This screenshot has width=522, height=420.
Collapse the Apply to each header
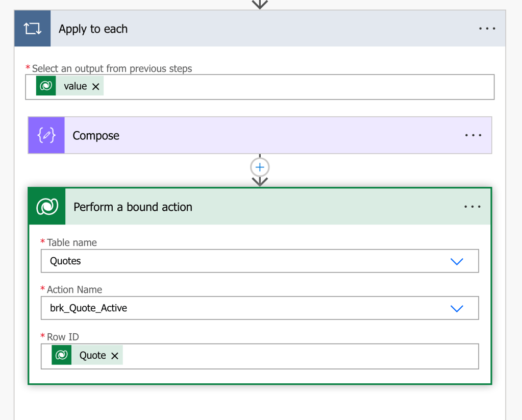[255, 29]
